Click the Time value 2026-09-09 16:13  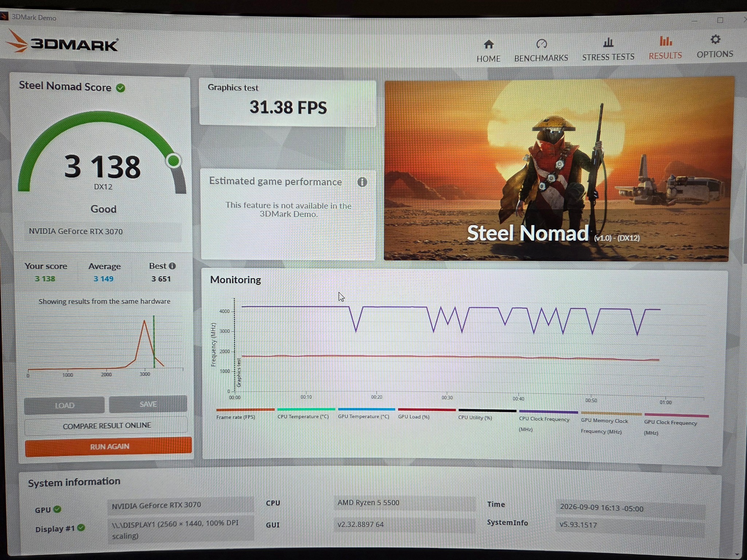(630, 508)
